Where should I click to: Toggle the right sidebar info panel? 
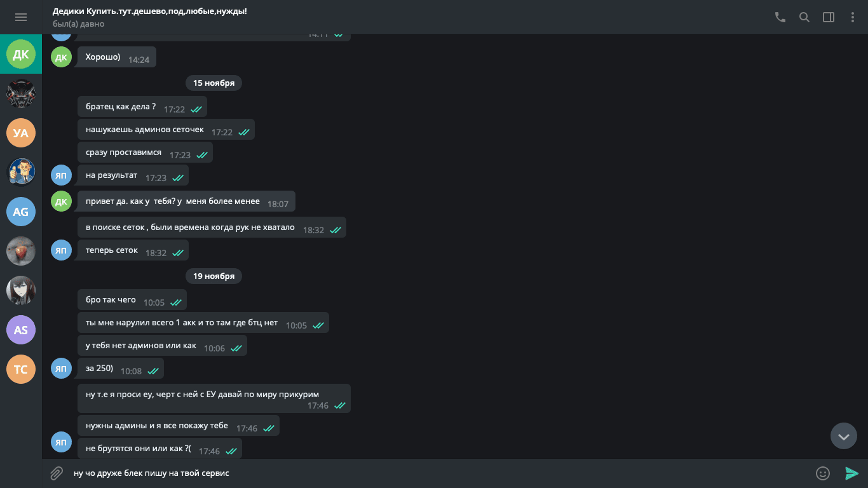(829, 17)
